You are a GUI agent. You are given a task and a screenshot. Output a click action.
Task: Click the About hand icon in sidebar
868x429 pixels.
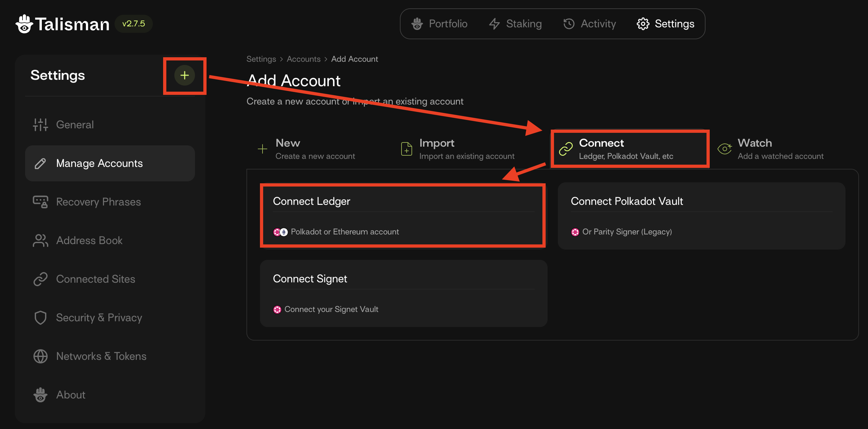point(41,395)
